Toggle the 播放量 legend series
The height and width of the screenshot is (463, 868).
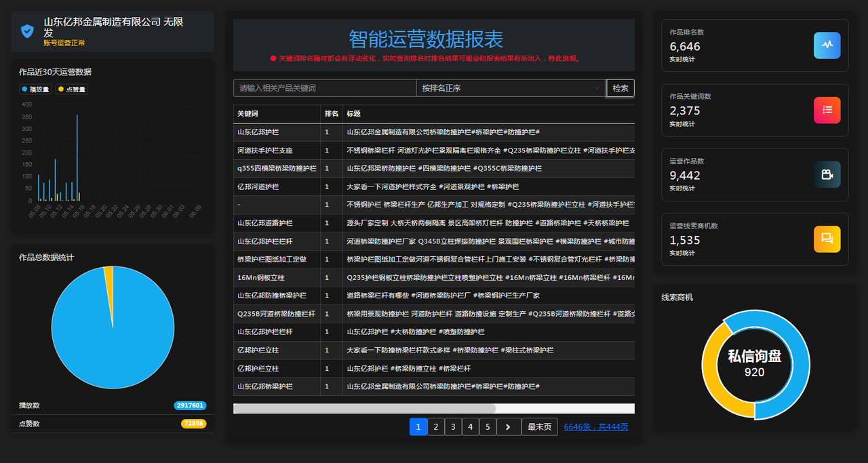click(x=36, y=89)
